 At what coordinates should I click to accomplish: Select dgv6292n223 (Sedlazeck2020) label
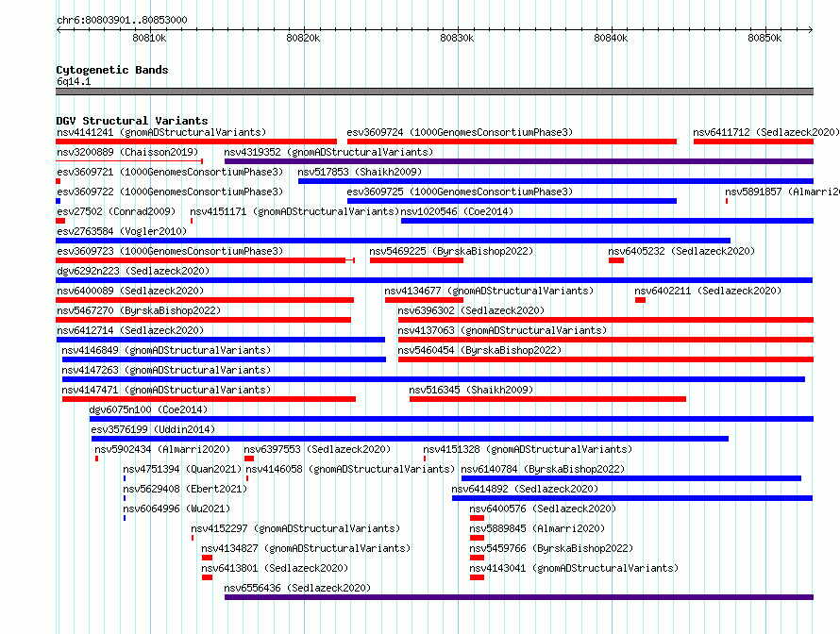[133, 271]
